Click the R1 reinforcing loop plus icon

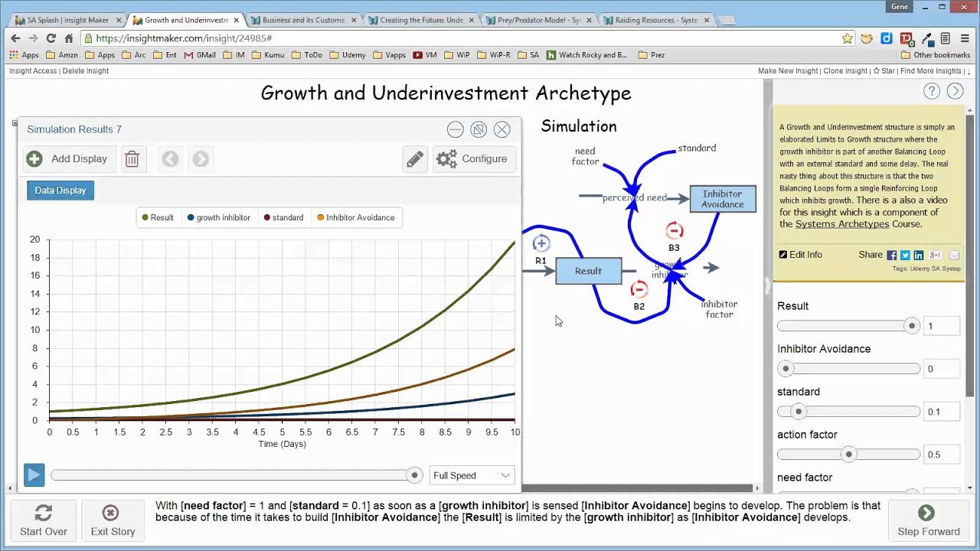point(541,243)
